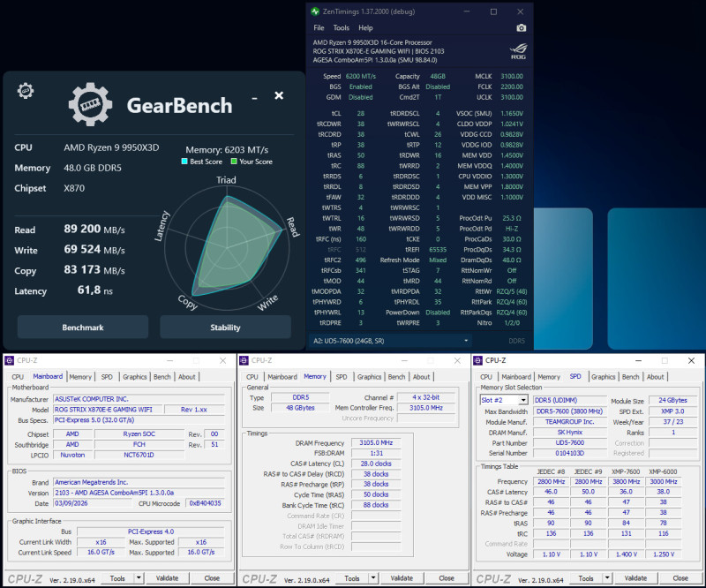Expand the A2: UD5-7600 module dropdown
This screenshot has width=706, height=588.
tap(466, 341)
